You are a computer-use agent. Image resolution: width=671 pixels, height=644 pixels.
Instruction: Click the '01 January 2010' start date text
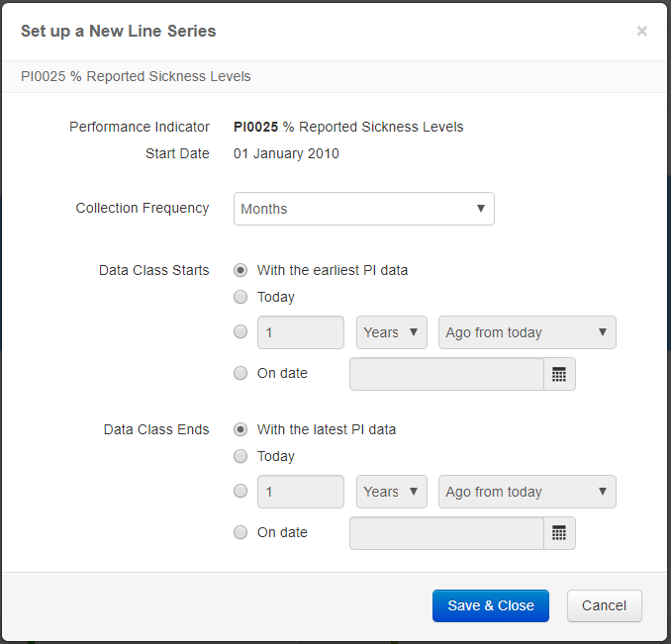(286, 153)
